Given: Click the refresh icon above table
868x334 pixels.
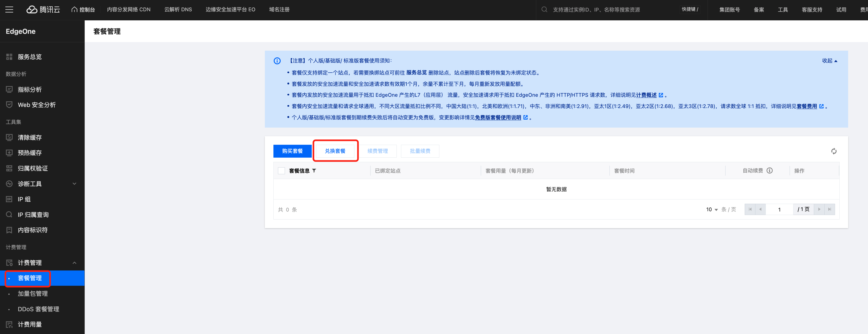Looking at the screenshot, I should coord(834,151).
